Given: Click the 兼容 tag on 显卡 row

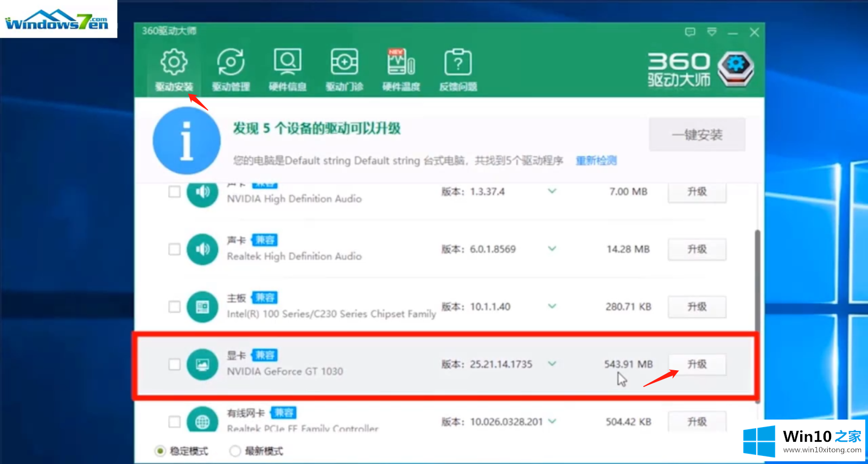Looking at the screenshot, I should point(265,355).
